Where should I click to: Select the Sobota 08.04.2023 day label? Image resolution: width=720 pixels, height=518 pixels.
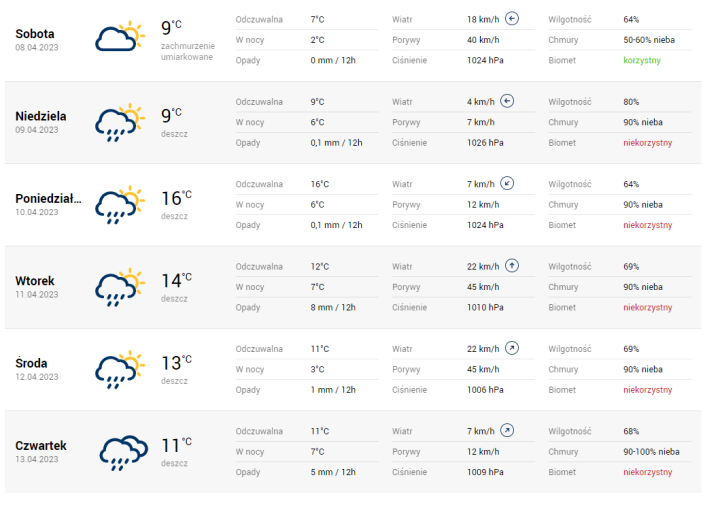[x=36, y=39]
